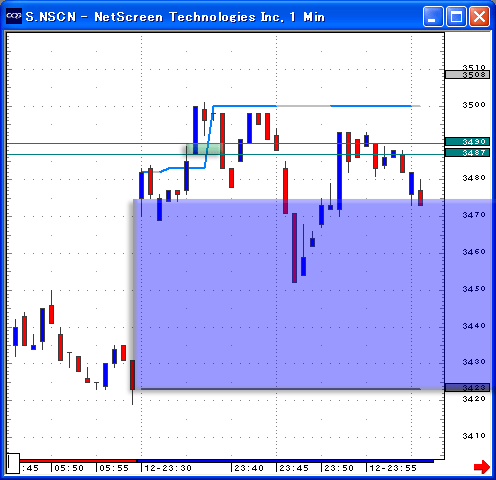Select the 3508 gray price label
The height and width of the screenshot is (480, 496).
[x=467, y=74]
